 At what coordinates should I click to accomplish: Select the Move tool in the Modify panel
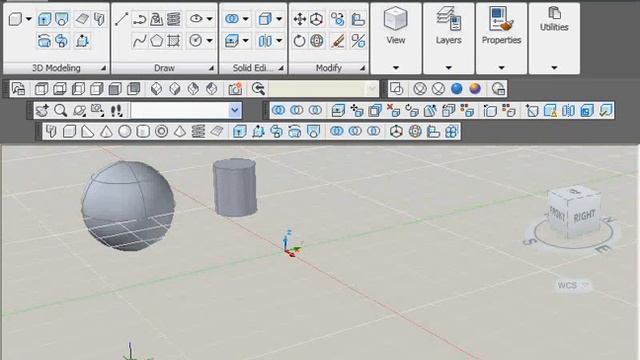[300, 19]
